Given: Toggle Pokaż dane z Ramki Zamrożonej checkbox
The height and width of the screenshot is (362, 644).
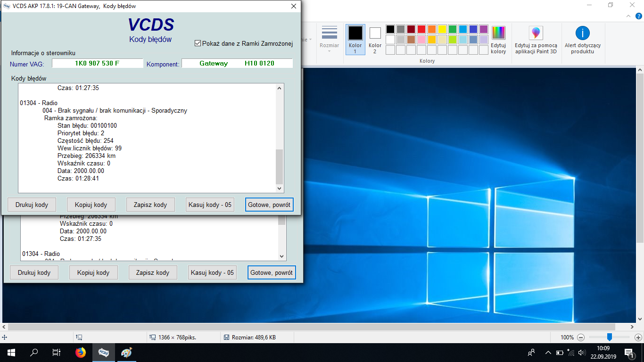Looking at the screenshot, I should (198, 43).
